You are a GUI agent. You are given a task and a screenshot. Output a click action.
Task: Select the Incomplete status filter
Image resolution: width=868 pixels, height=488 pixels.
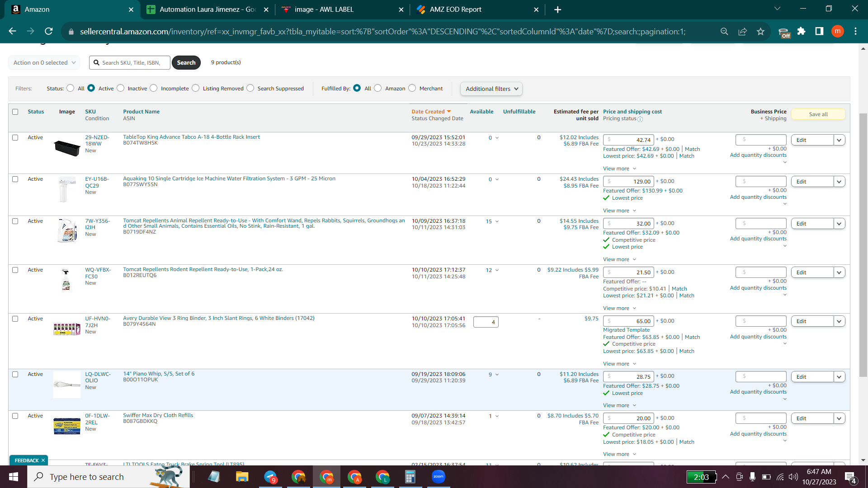click(x=154, y=88)
